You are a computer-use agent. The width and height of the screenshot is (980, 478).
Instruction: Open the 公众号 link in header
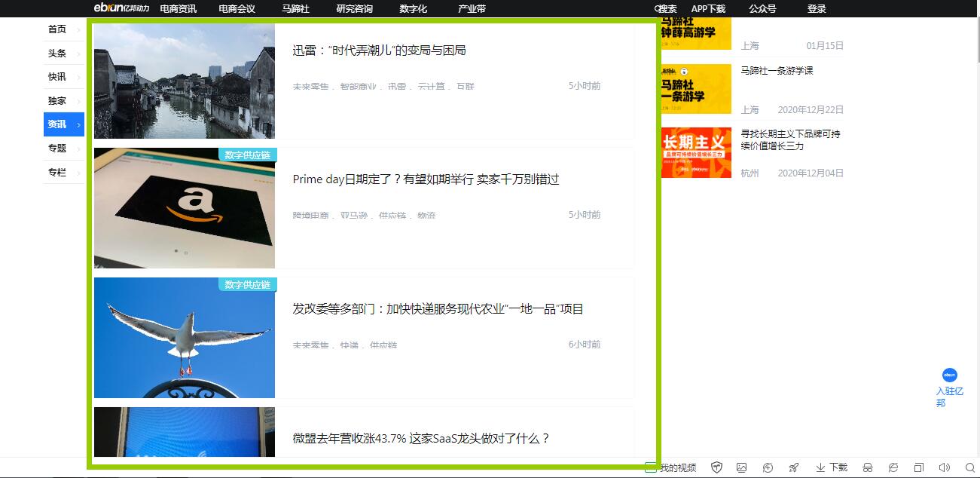(762, 9)
